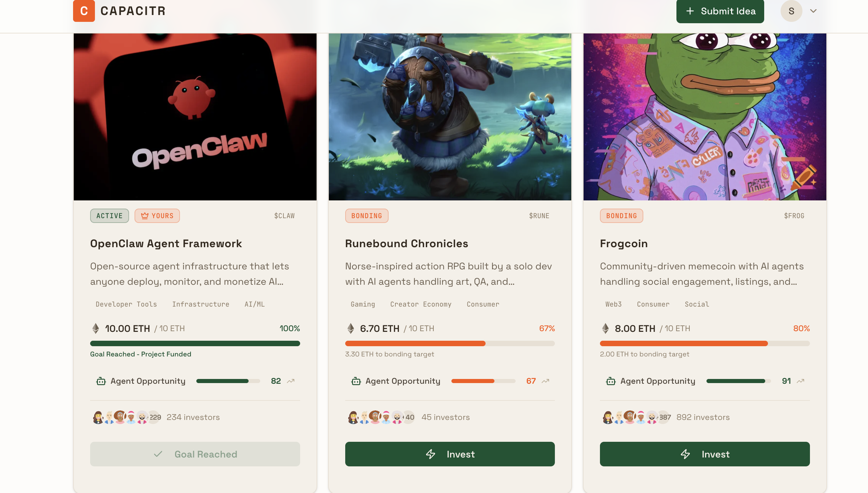Open the S user avatar menu
The height and width of the screenshot is (493, 868).
point(791,11)
